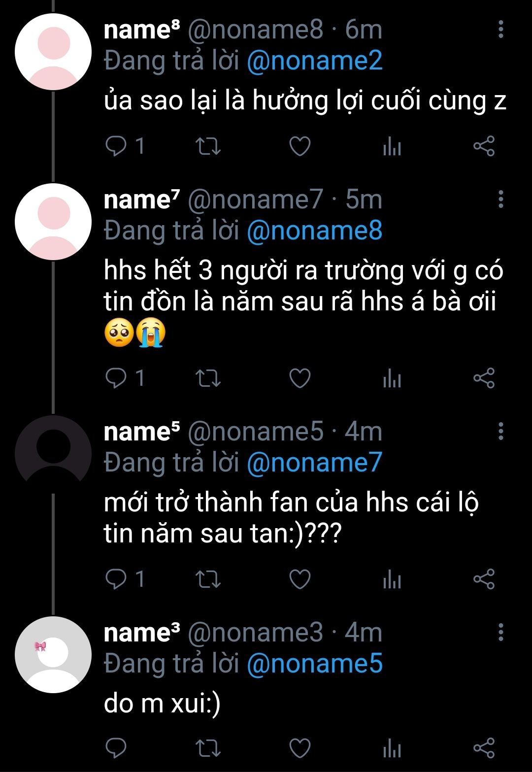532x772 pixels.
Task: View analytics for noname3's tweet
Action: tap(392, 748)
